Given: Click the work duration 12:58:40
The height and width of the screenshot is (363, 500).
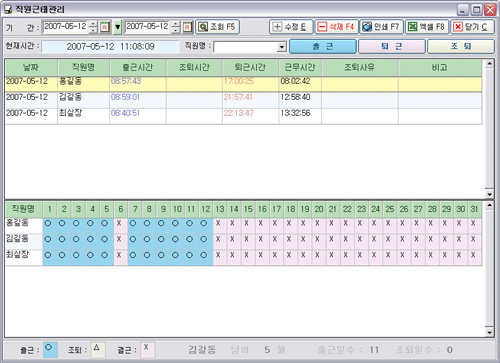Looking at the screenshot, I should pyautogui.click(x=295, y=97).
